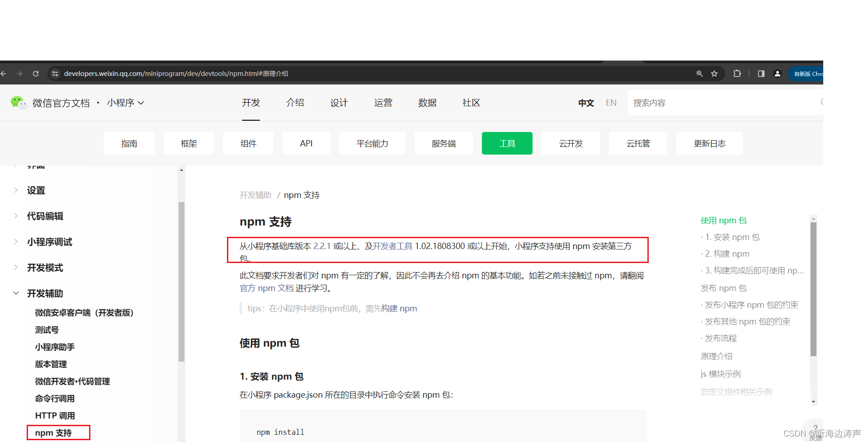Click the forward navigation arrow

pyautogui.click(x=19, y=73)
